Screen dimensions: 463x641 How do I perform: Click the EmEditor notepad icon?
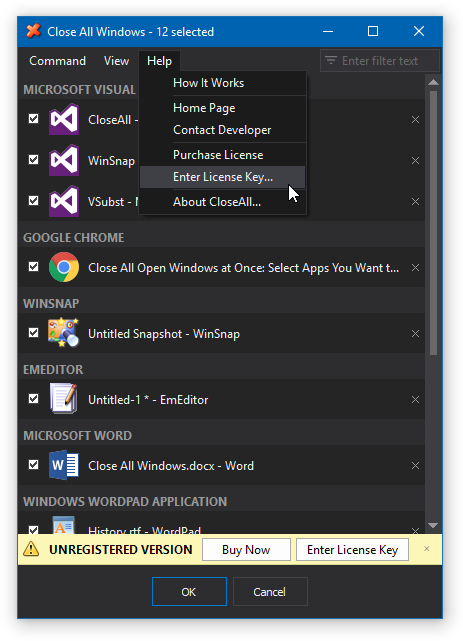64,399
